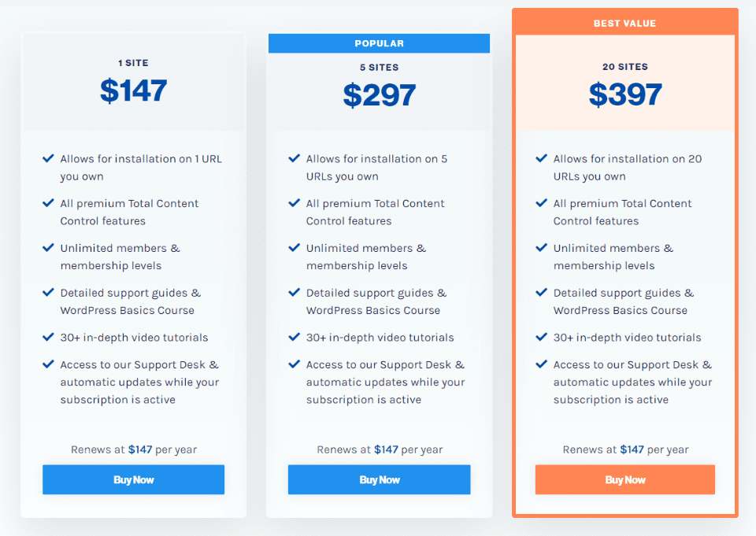Screen dimensions: 756x536
Task: Click the checkmark next to "All premium Total Content Control features" in 5 Sites plan
Action: (294, 203)
